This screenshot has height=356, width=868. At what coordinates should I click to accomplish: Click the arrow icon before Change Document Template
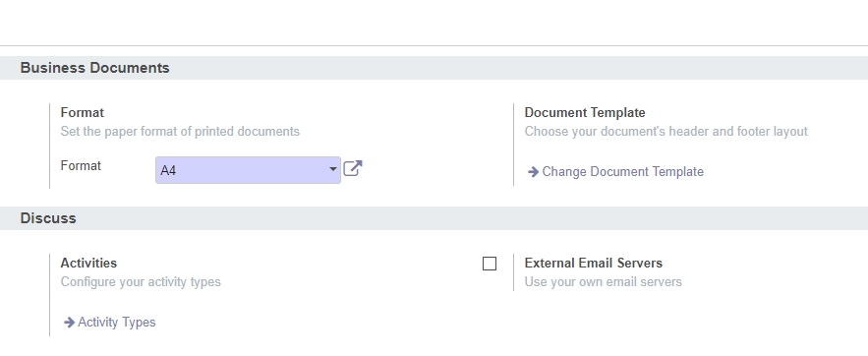(533, 172)
